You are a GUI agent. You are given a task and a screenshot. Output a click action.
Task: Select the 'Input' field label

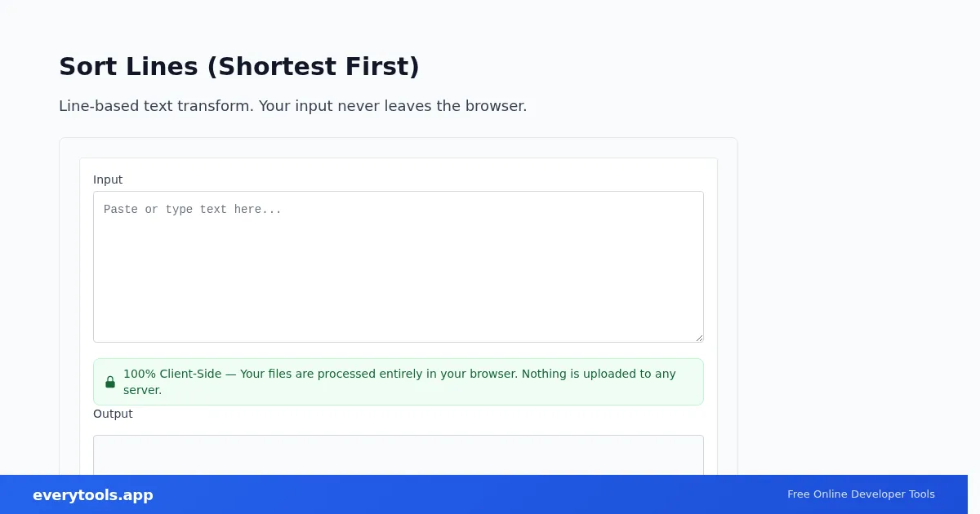click(108, 179)
